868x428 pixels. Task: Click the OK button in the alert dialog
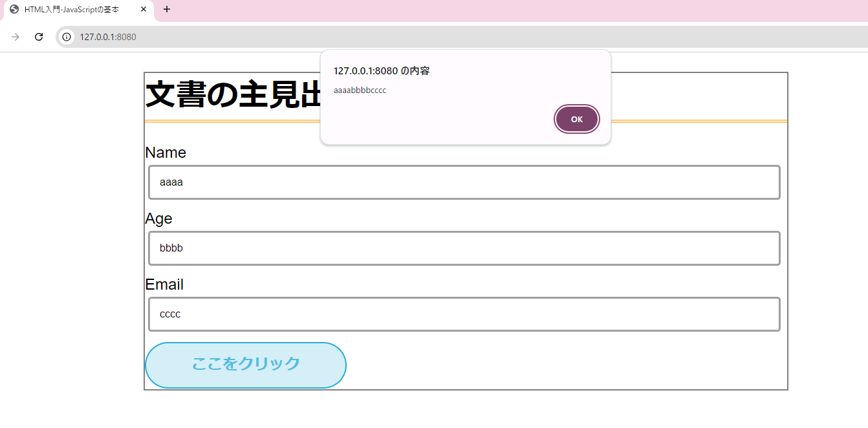point(577,120)
